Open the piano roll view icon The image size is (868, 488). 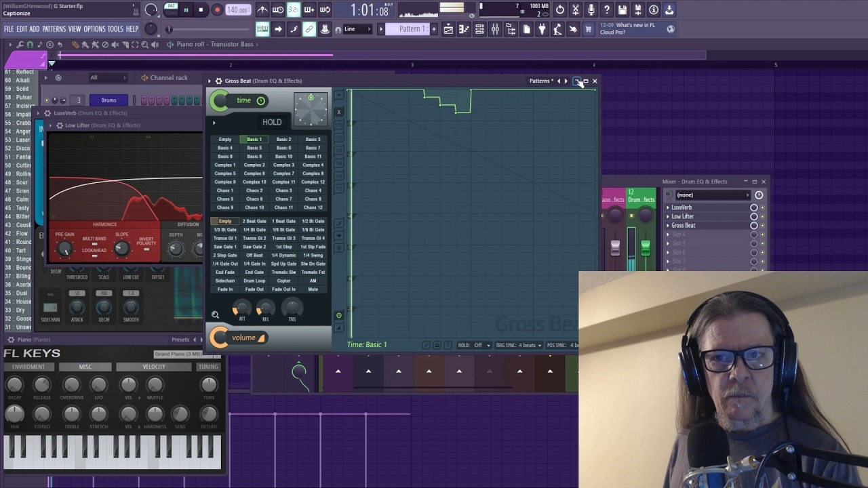tap(464, 29)
